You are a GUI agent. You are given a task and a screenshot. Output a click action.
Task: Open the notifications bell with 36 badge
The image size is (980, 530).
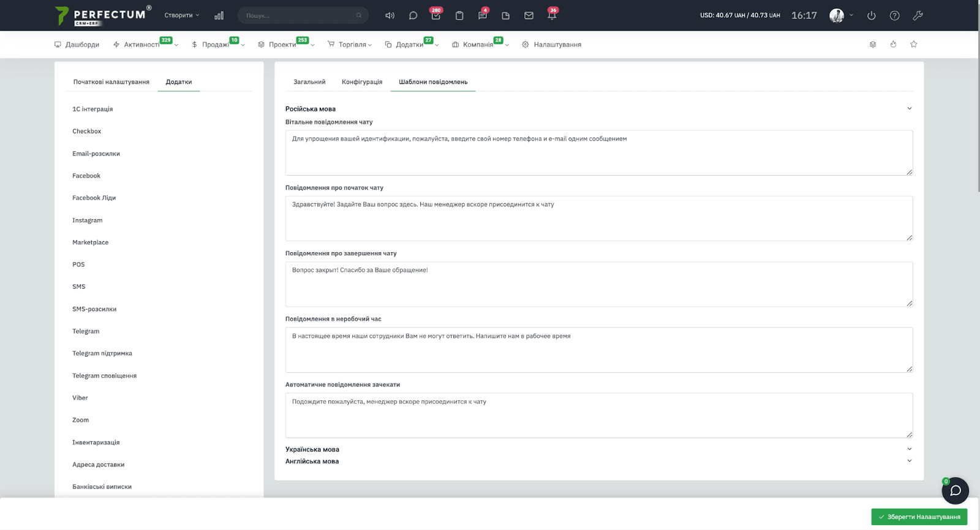tap(552, 15)
